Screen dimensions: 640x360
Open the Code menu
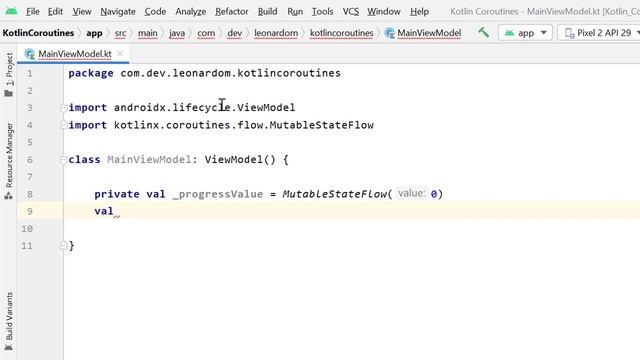click(x=155, y=11)
